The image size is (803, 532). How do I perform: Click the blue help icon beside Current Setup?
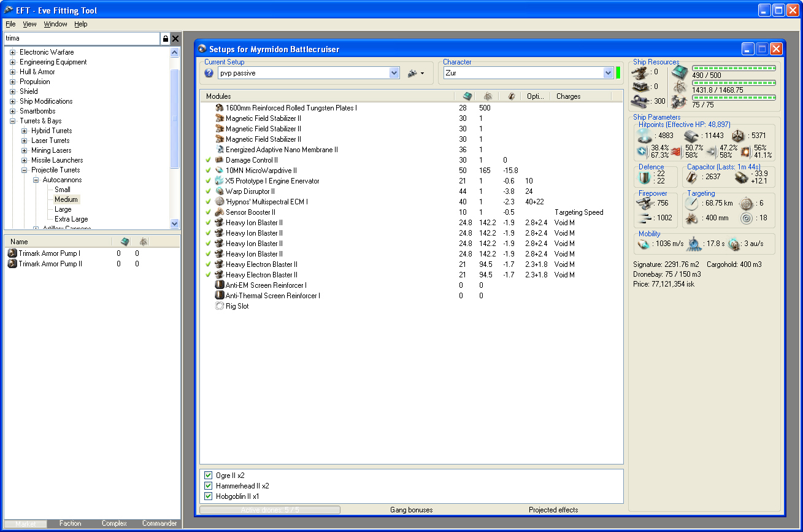tap(209, 73)
